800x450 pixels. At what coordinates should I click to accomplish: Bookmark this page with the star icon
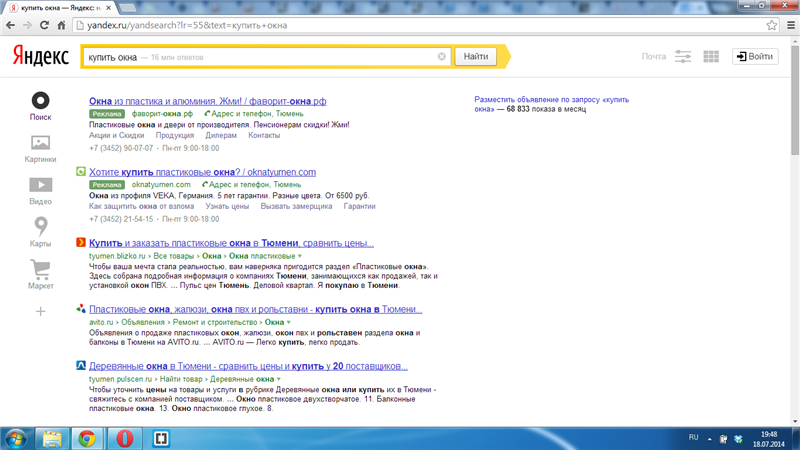point(771,25)
